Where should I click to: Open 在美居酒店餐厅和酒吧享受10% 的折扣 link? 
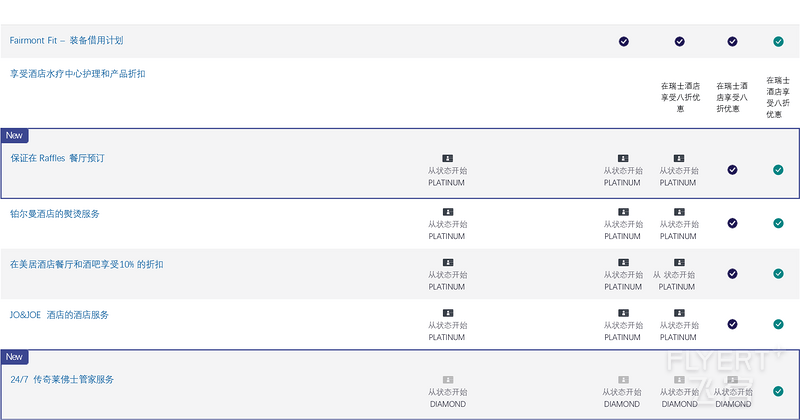click(x=87, y=264)
